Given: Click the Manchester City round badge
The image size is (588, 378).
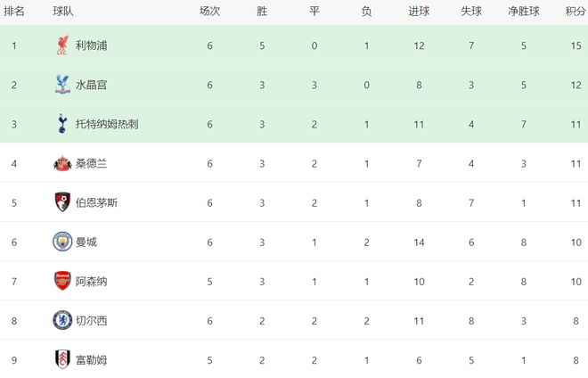Looking at the screenshot, I should [x=61, y=242].
